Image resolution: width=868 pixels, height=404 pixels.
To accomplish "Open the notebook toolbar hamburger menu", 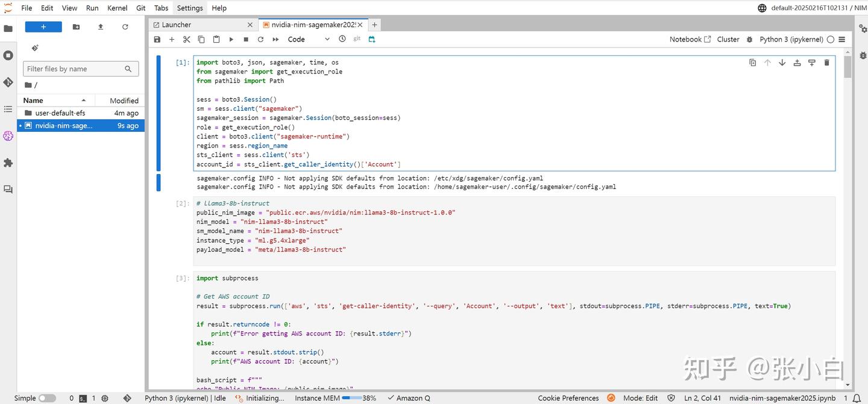I will coord(841,39).
